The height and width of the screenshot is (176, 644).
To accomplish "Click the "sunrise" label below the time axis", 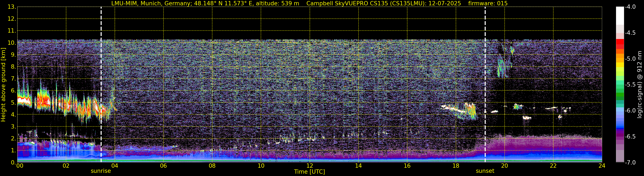I will click(x=101, y=171).
